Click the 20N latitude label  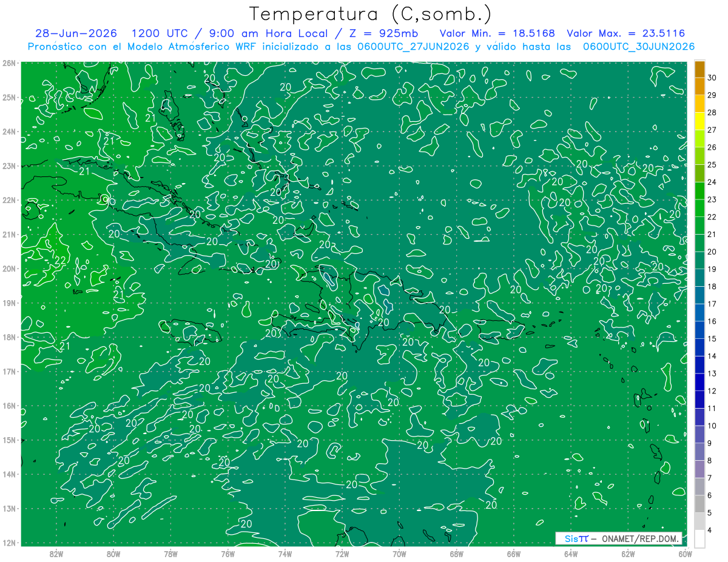(9, 269)
